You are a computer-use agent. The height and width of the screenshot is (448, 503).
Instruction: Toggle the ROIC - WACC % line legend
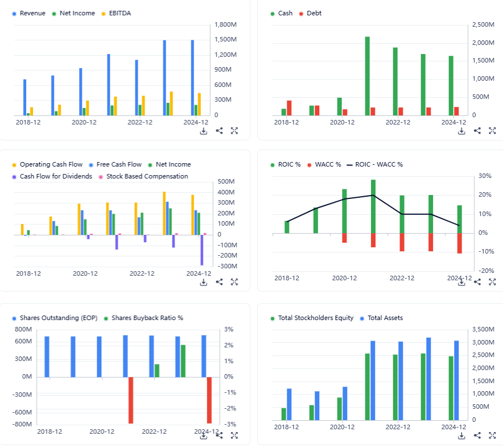[x=374, y=165]
